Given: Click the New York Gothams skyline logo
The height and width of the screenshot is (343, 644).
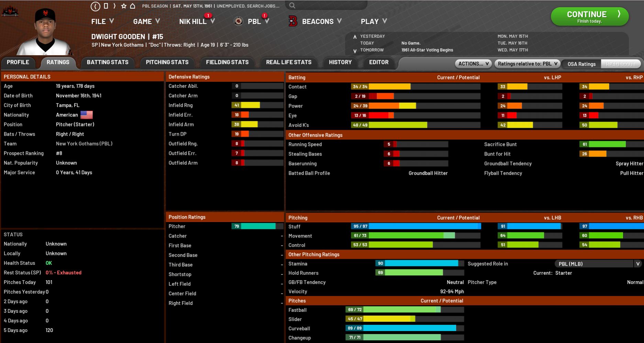Looking at the screenshot, I should pyautogui.click(x=10, y=11).
